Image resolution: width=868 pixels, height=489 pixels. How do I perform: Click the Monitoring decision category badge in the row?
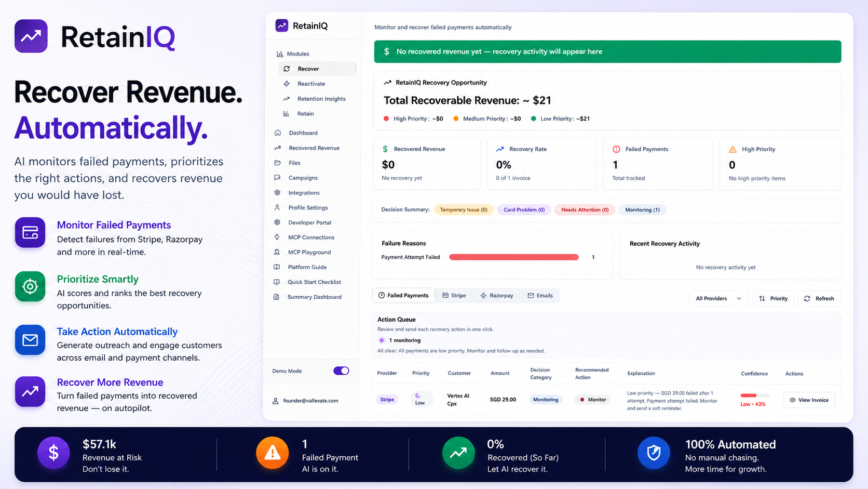click(x=546, y=400)
